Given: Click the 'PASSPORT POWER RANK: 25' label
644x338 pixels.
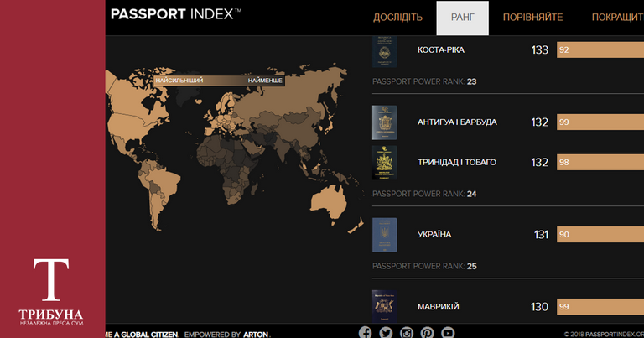Looking at the screenshot, I should point(424,266).
